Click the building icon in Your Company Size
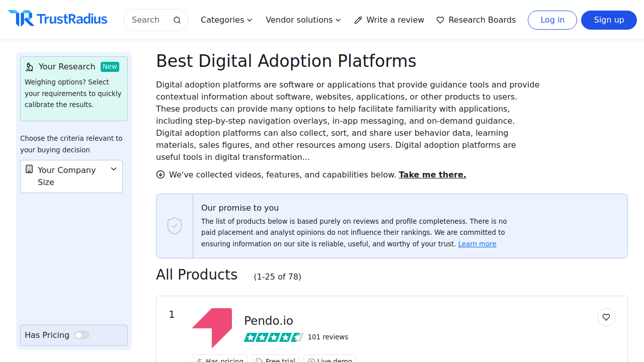 [x=29, y=169]
